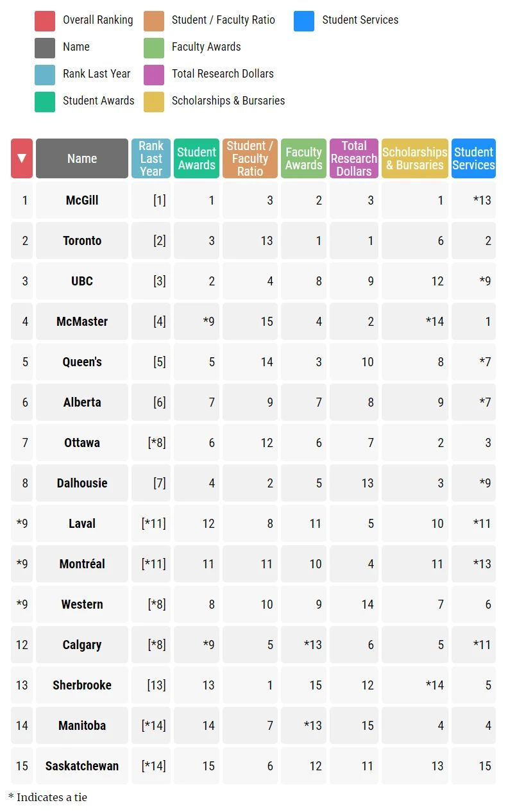Viewport: 508px width, 812px height.
Task: Sort by the Faculty Awards column header
Action: pos(303,158)
